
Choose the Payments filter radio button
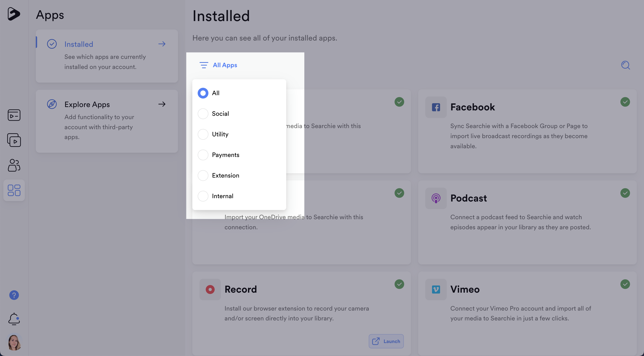pyautogui.click(x=203, y=155)
